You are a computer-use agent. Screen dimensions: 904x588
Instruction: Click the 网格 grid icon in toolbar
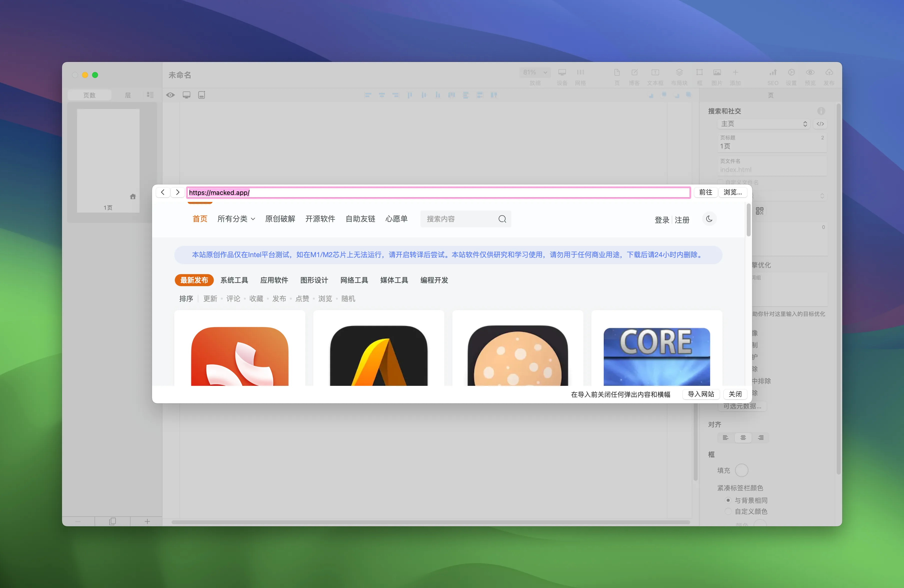[580, 72]
